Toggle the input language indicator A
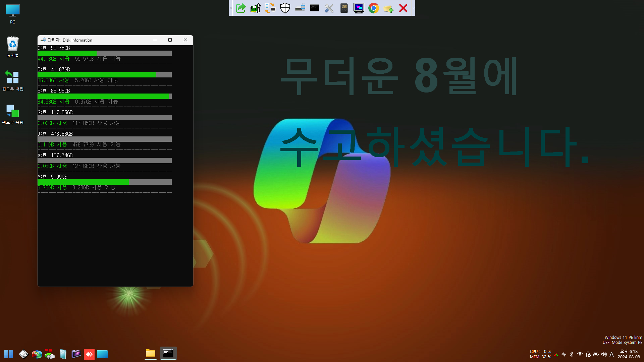Screen dimensions: 644x362 612,354
